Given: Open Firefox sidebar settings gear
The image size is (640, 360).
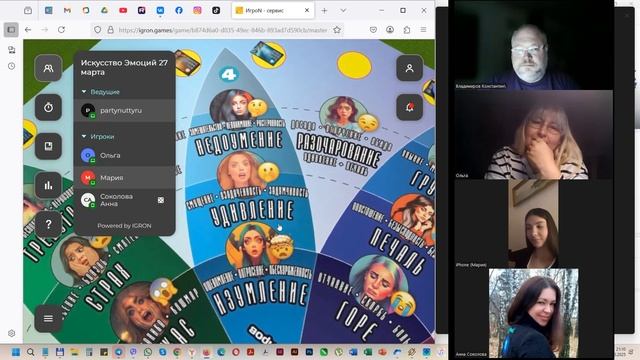Looking at the screenshot, I should tap(11, 333).
